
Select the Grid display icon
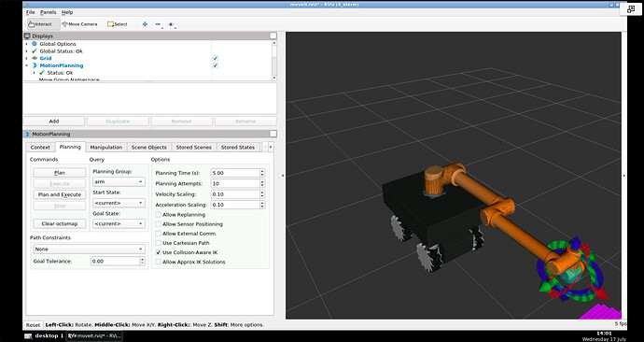coord(35,58)
